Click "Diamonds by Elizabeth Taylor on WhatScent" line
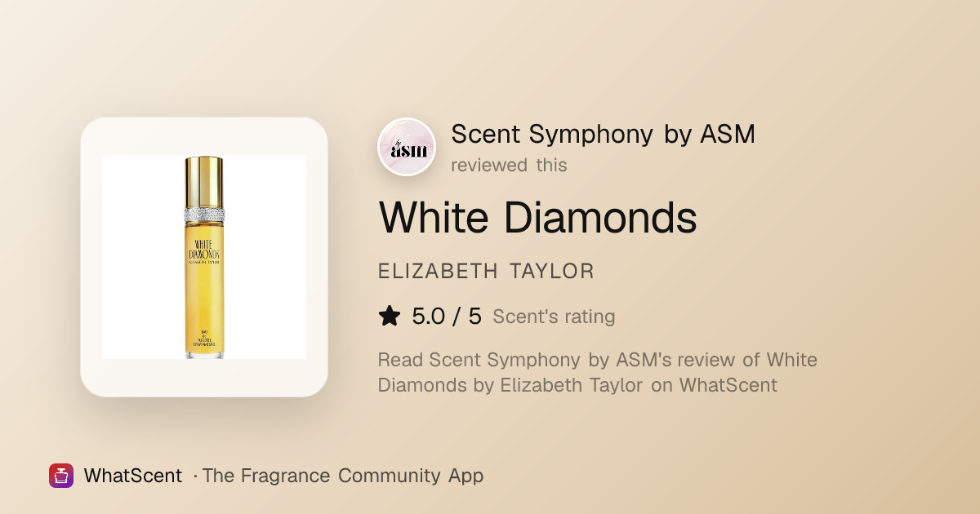 (577, 384)
